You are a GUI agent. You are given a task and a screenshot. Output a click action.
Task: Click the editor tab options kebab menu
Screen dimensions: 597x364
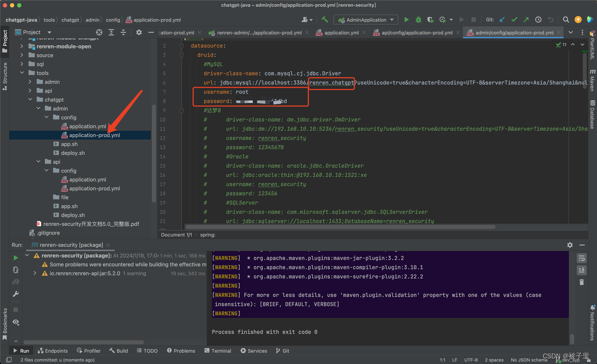582,32
